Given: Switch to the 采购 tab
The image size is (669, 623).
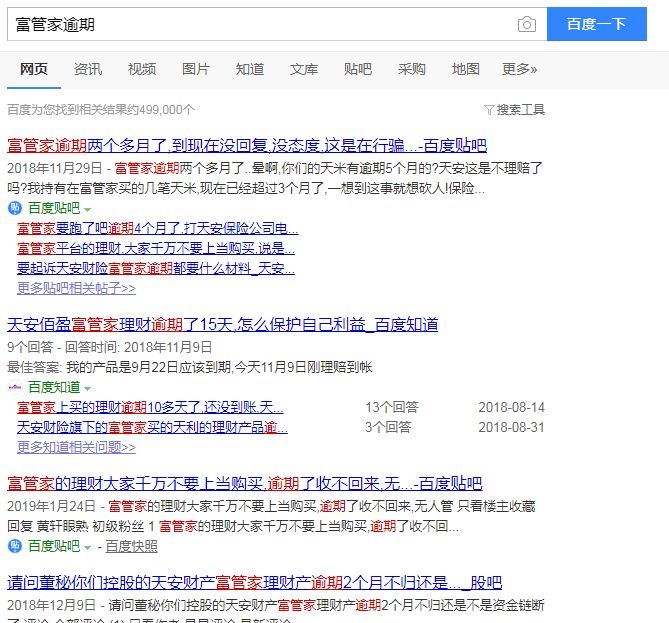Looking at the screenshot, I should tap(412, 69).
